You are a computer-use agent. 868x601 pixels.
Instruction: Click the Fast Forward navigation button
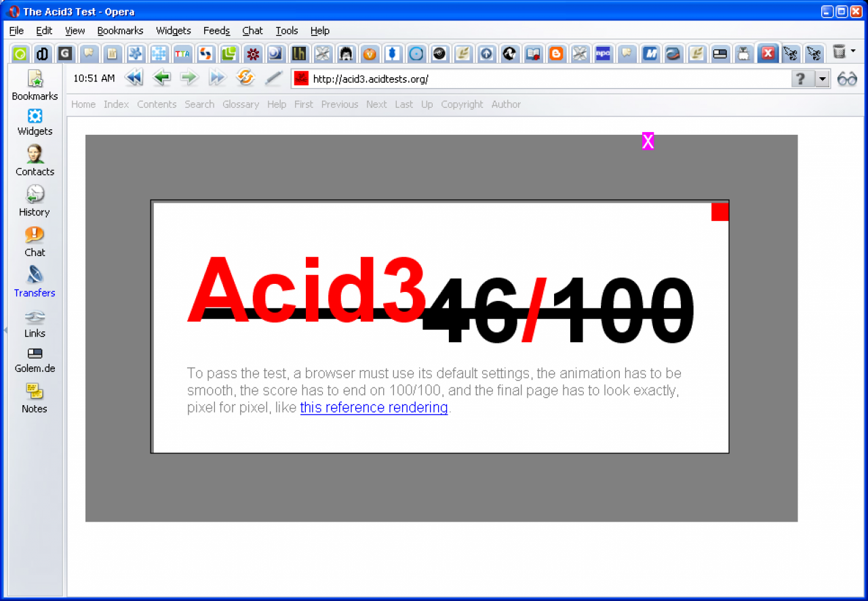click(217, 78)
